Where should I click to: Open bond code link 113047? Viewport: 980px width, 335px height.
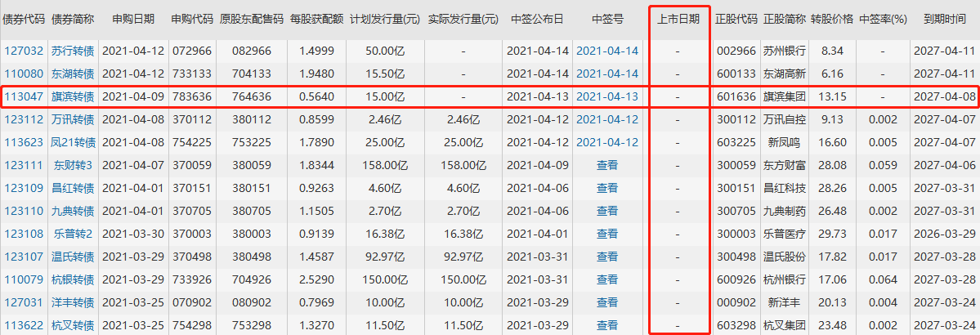pyautogui.click(x=24, y=97)
